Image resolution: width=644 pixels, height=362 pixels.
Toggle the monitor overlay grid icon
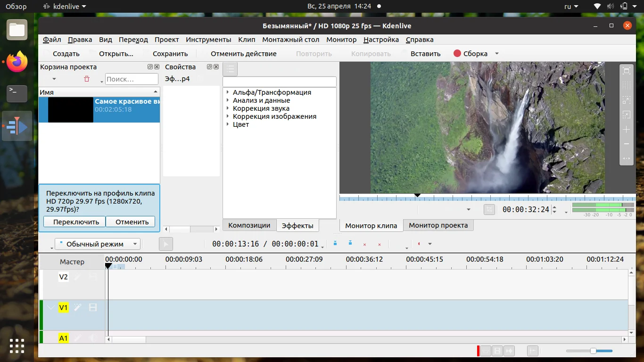626,86
